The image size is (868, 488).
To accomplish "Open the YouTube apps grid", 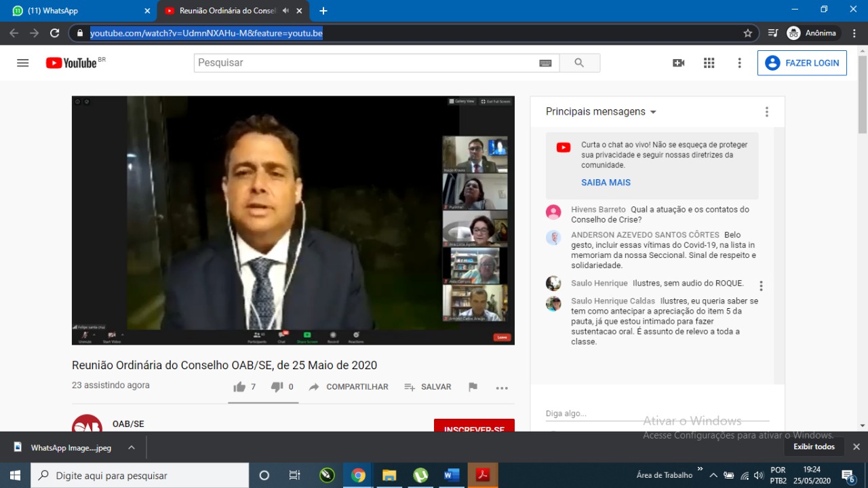I will coord(709,63).
